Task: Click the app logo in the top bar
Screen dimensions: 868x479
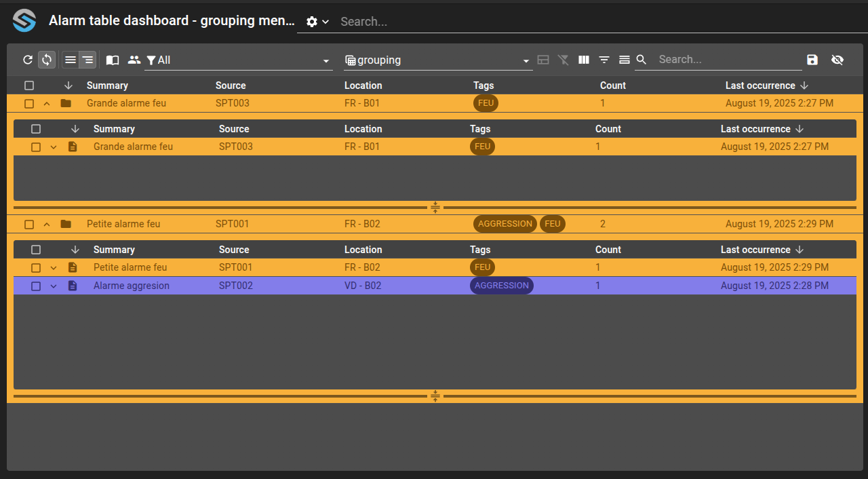Action: [x=24, y=20]
